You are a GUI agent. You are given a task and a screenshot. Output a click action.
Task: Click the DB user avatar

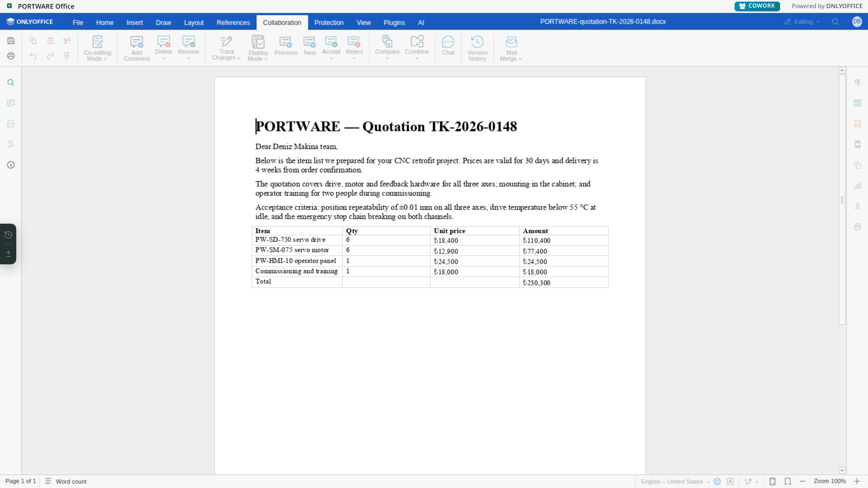pyautogui.click(x=857, y=22)
